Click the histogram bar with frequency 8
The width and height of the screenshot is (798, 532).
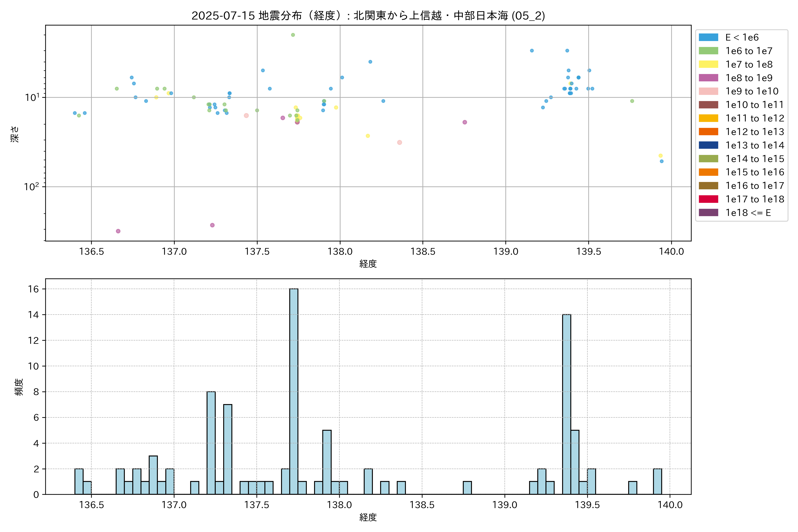(211, 443)
